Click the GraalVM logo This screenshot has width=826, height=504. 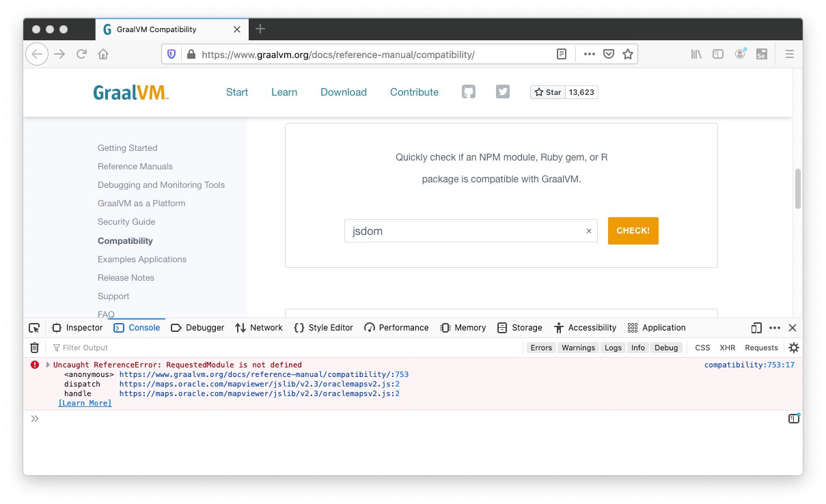click(x=131, y=92)
